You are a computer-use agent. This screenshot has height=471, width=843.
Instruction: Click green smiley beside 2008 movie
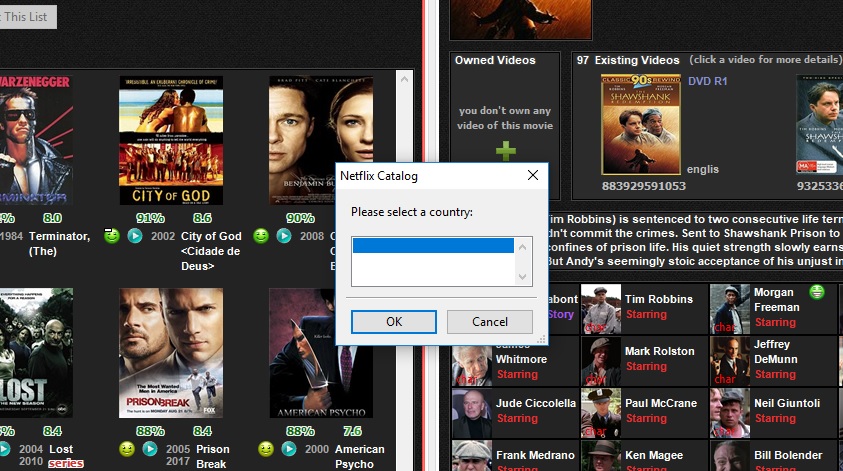[261, 236]
